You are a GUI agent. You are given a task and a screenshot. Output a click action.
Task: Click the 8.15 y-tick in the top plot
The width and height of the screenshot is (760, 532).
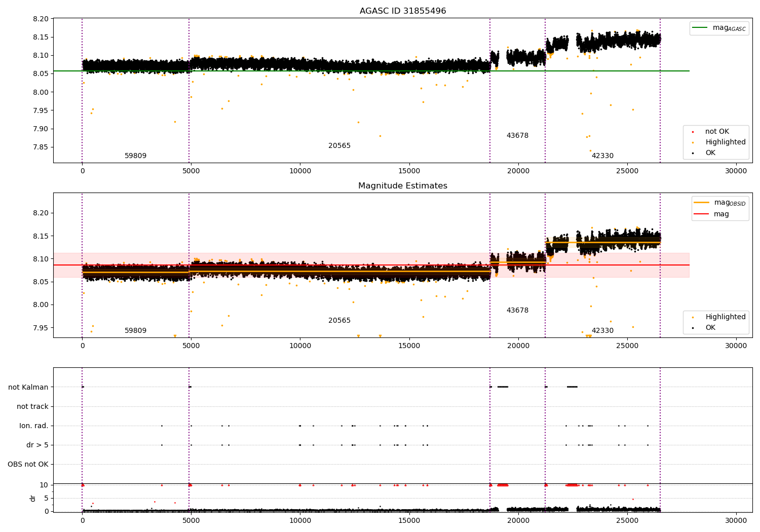click(x=41, y=37)
